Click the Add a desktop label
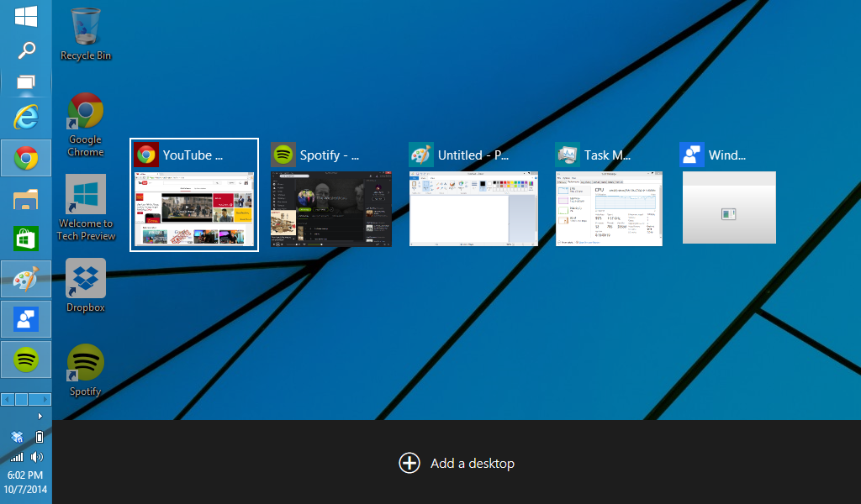 pyautogui.click(x=473, y=464)
